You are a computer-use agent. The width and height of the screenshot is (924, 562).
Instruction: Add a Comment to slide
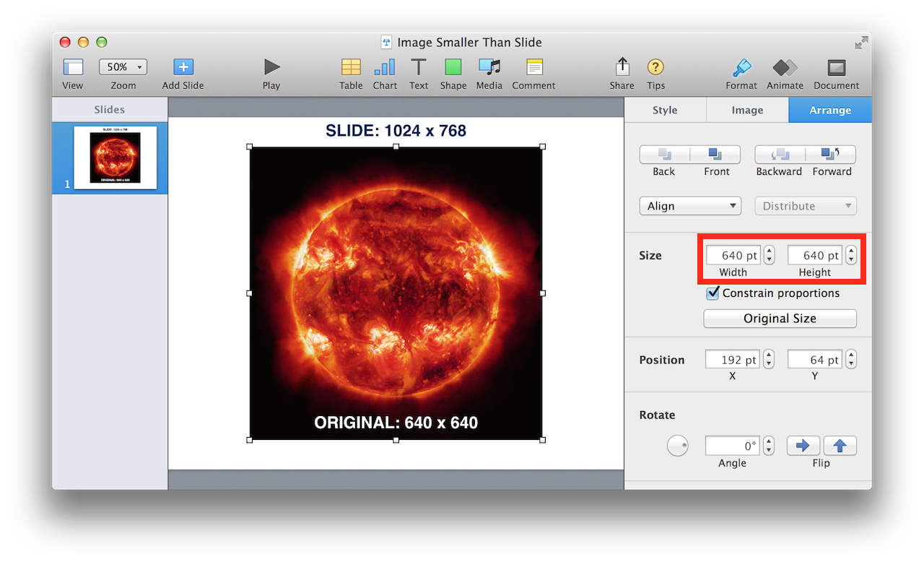[534, 67]
